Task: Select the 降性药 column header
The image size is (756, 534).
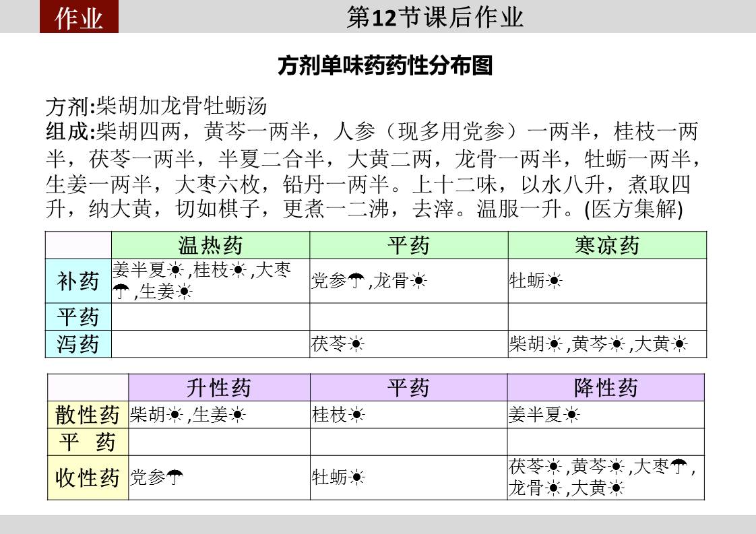Action: pyautogui.click(x=606, y=387)
